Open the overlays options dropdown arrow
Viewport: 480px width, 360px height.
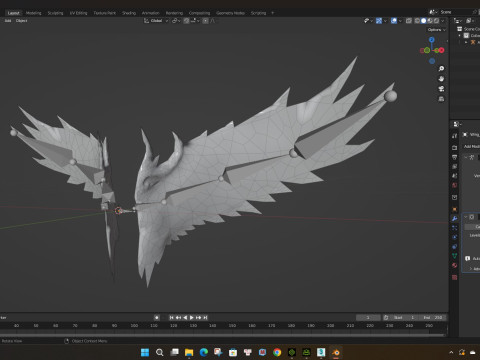(400, 21)
